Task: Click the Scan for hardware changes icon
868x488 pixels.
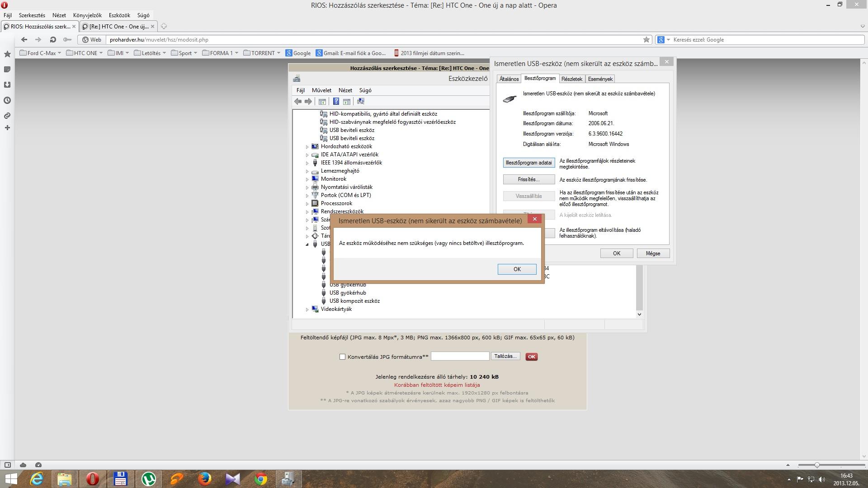Action: pos(361,102)
